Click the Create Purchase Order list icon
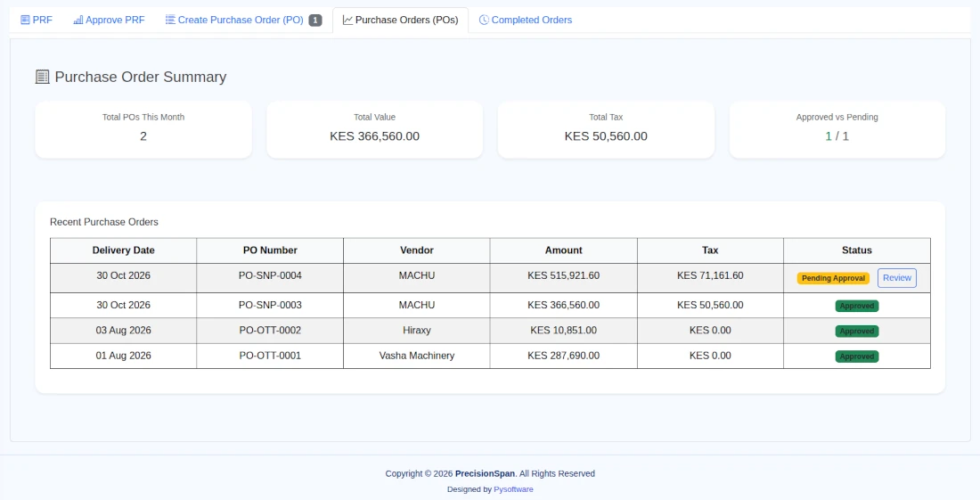980x500 pixels. [170, 20]
